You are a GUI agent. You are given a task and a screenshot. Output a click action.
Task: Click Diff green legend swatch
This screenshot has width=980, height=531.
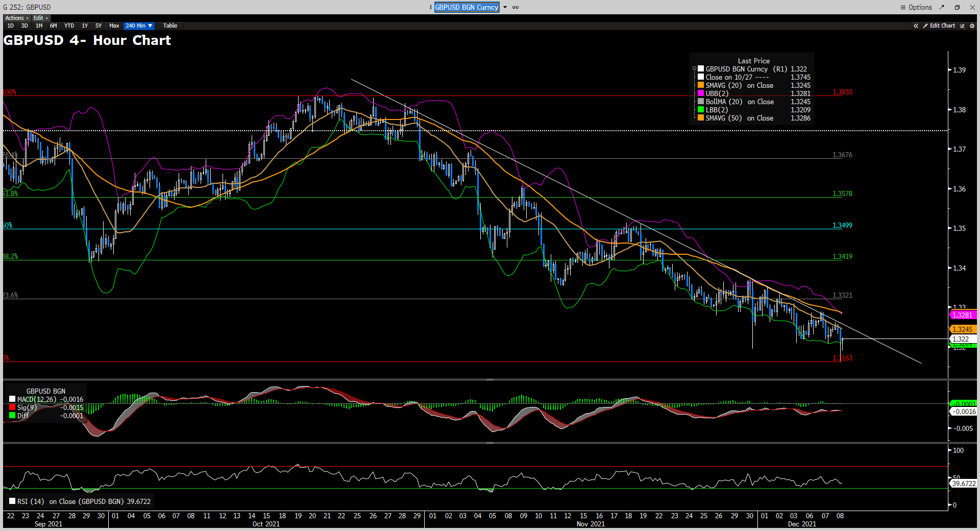pyautogui.click(x=12, y=416)
